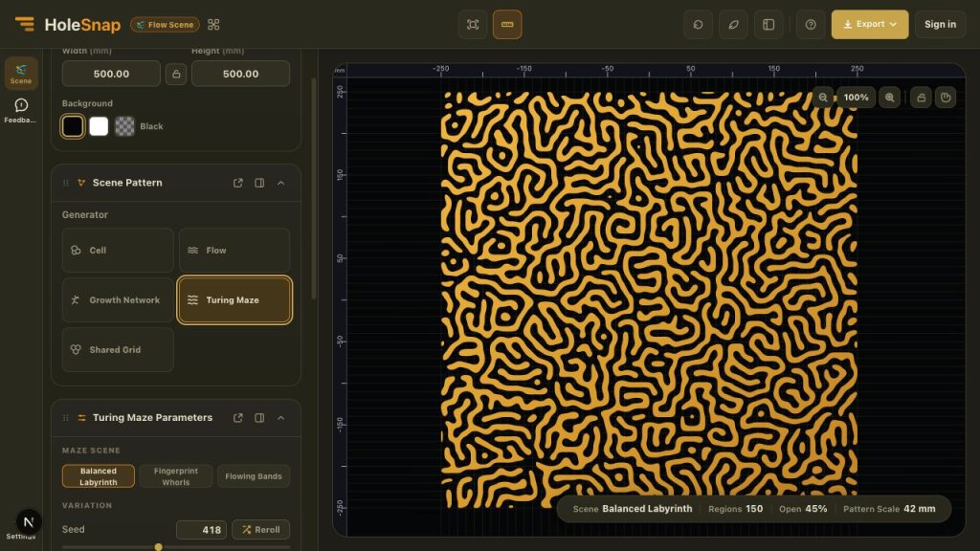Click the Reroll seed button
The height and width of the screenshot is (551, 980).
pyautogui.click(x=261, y=530)
